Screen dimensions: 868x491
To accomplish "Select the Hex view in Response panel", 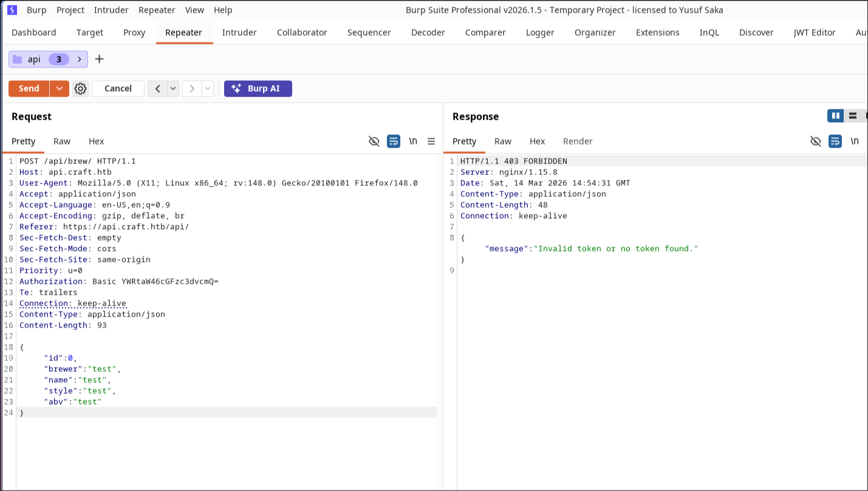I will click(x=538, y=141).
